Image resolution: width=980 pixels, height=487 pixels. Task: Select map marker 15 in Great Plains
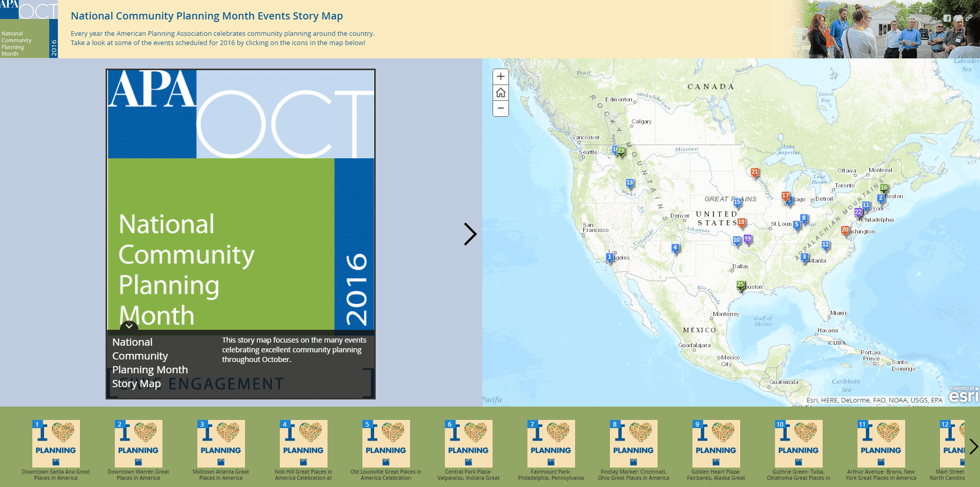[x=737, y=203]
